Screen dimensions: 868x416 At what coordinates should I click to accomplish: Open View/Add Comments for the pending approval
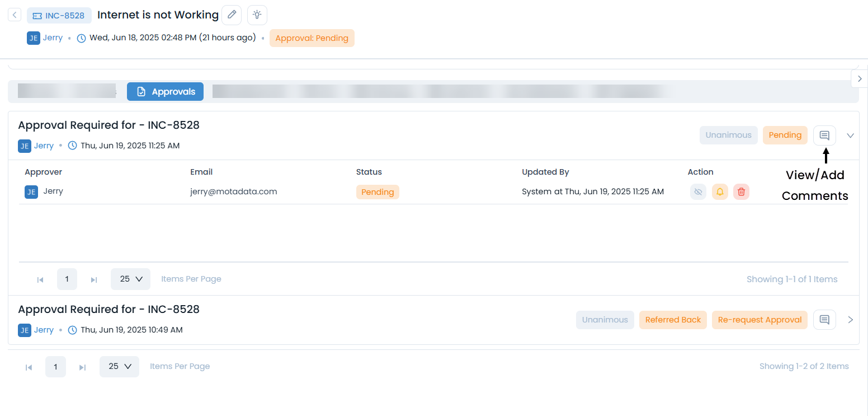point(824,135)
